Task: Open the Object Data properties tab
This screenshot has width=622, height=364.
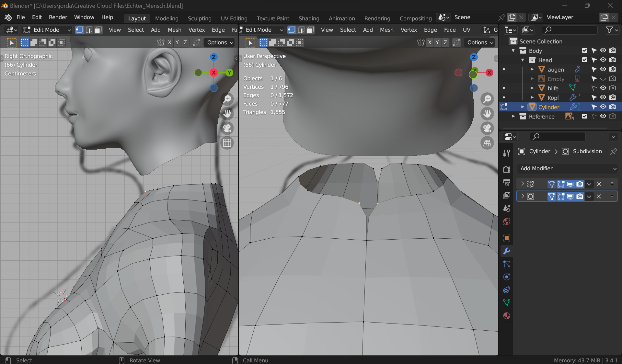Action: coord(507,303)
